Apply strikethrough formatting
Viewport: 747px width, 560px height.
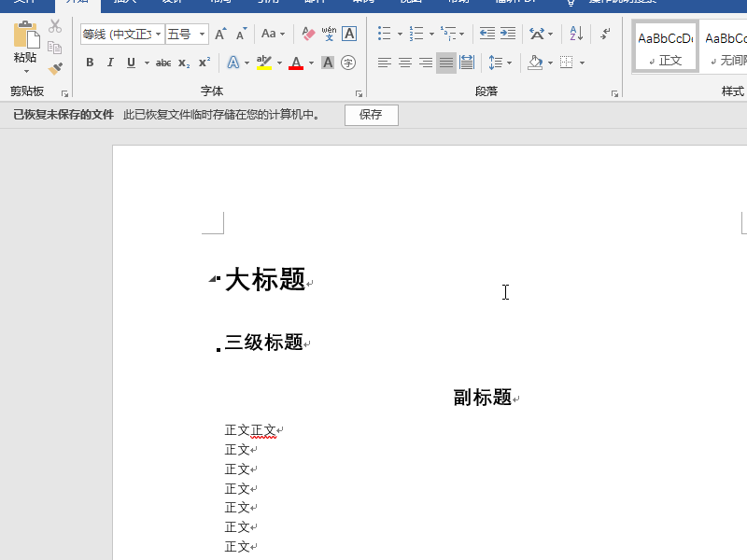tap(163, 63)
